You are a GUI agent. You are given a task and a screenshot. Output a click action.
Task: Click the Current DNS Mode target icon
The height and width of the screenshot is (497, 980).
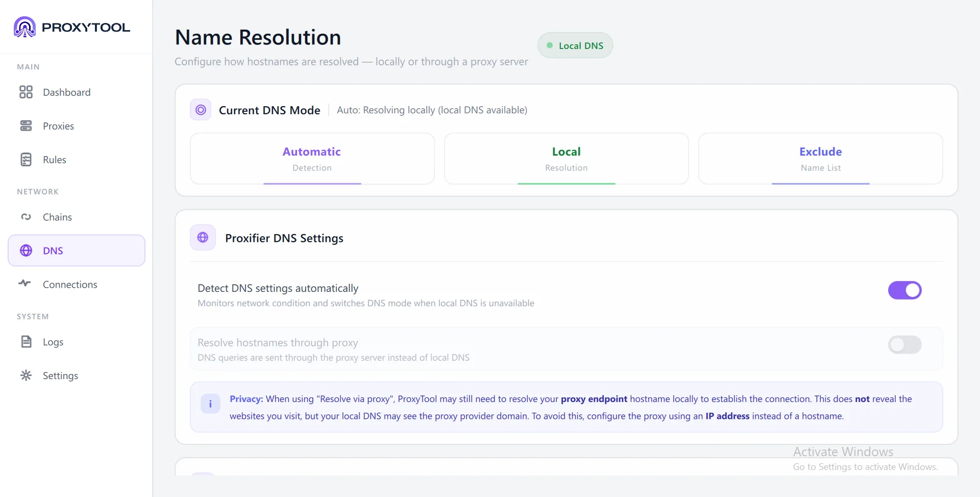(201, 110)
